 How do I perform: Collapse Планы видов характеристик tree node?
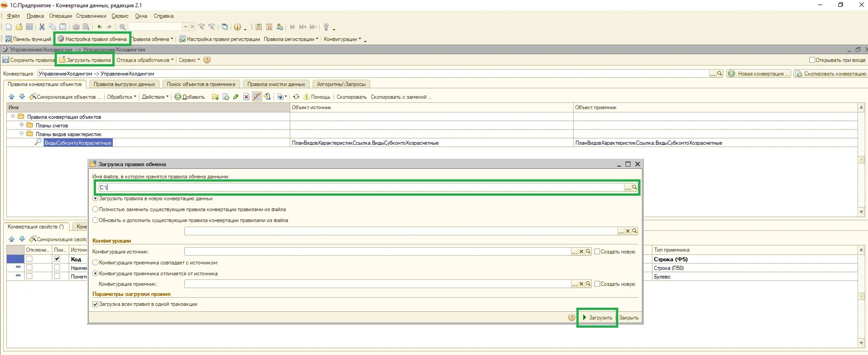pyautogui.click(x=21, y=134)
